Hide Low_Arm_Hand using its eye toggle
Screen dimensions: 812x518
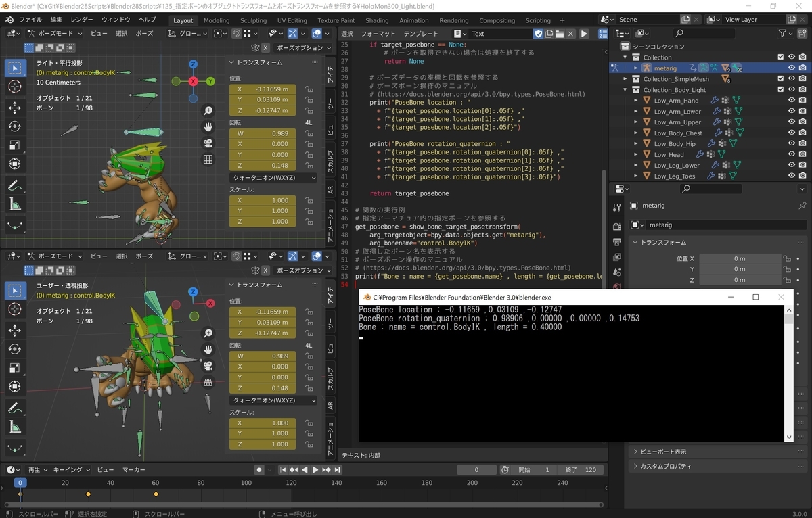click(x=791, y=101)
